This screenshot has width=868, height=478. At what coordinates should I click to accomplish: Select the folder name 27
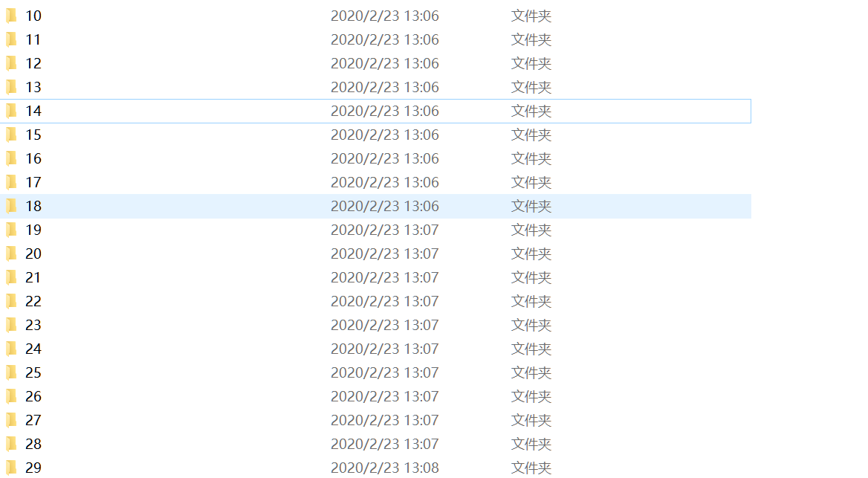point(33,421)
